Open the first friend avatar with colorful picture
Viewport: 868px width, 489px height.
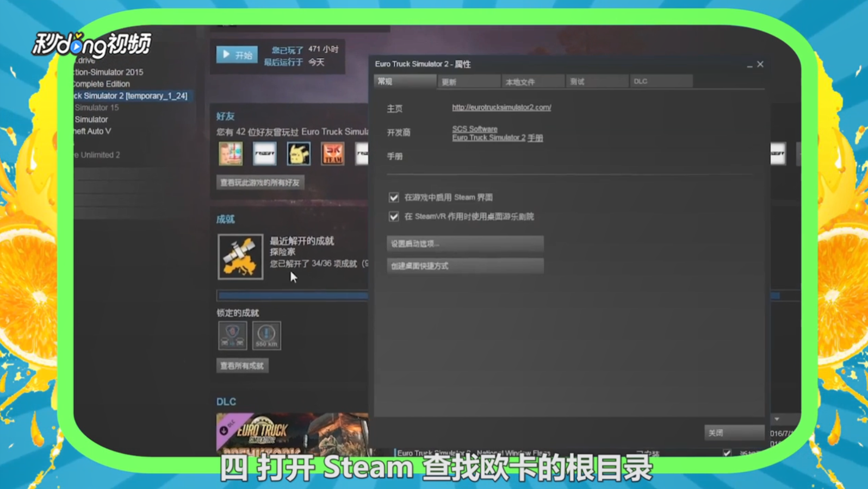[x=231, y=154]
